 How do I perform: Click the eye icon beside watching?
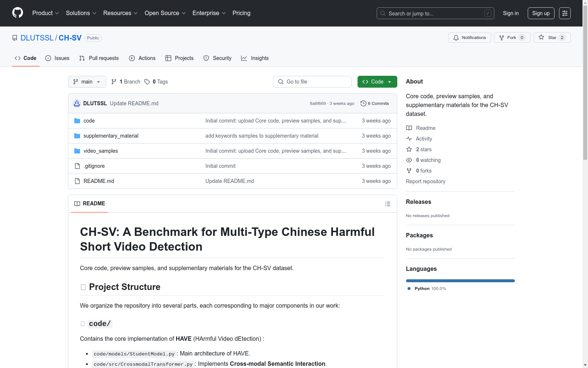(409, 160)
